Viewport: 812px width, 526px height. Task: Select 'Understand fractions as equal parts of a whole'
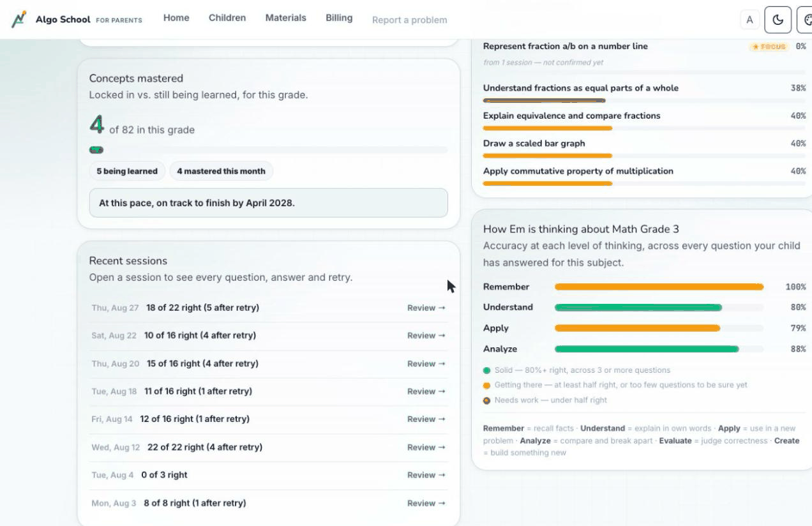[x=581, y=88]
